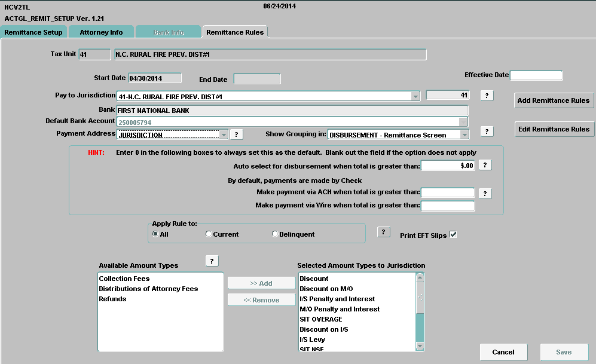The width and height of the screenshot is (596, 364).
Task: Select the All radio option
Action: [155, 234]
